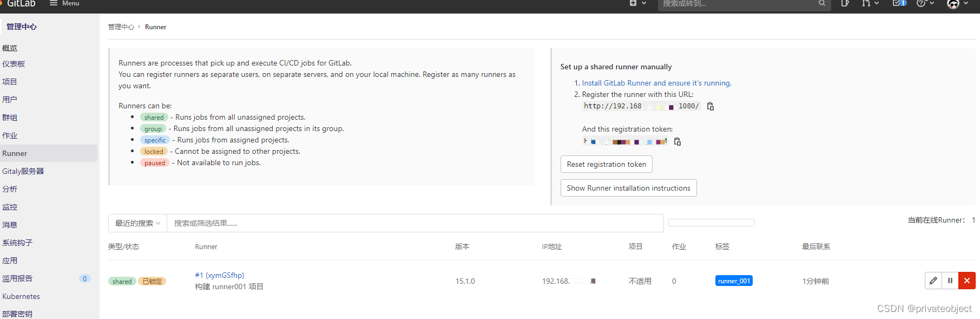Copy the runner registration URL
The height and width of the screenshot is (319, 980).
tap(711, 106)
